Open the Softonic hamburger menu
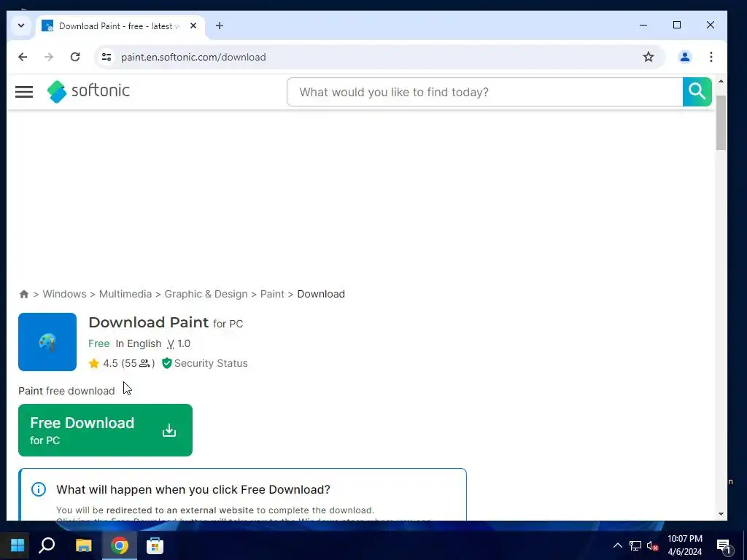The width and height of the screenshot is (747, 560). click(24, 91)
